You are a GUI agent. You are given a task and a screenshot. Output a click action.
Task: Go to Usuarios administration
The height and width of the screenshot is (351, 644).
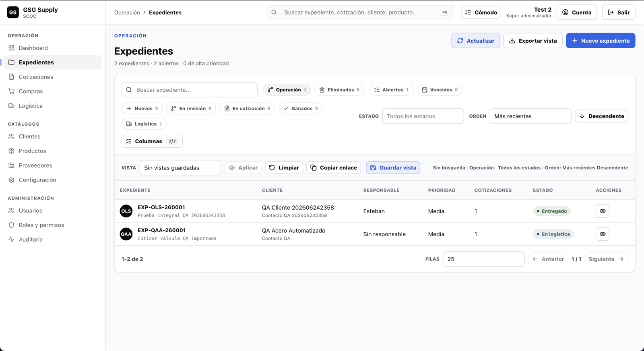click(x=53, y=211)
